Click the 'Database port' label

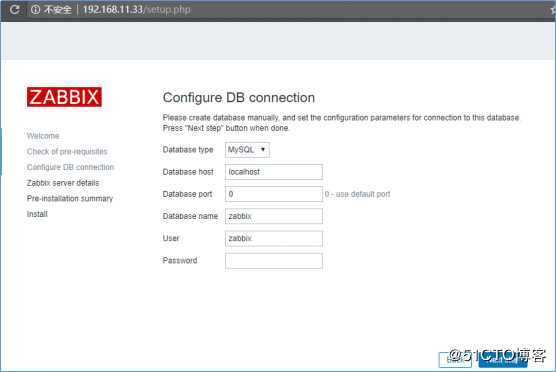pos(187,194)
